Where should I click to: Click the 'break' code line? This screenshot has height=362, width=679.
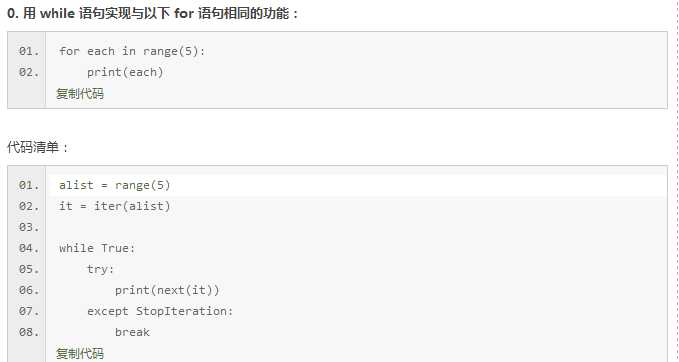tap(132, 332)
